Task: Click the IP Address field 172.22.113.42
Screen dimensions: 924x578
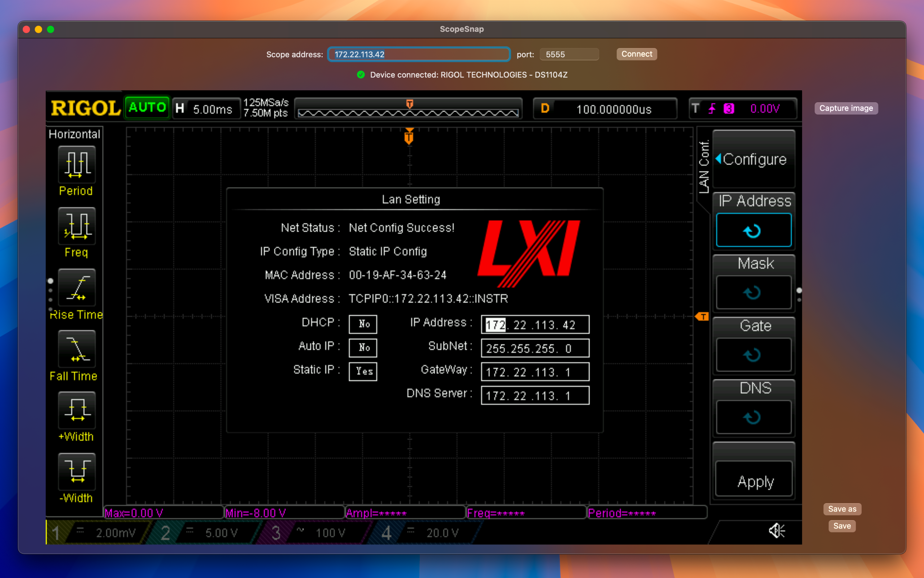Action: pyautogui.click(x=535, y=324)
